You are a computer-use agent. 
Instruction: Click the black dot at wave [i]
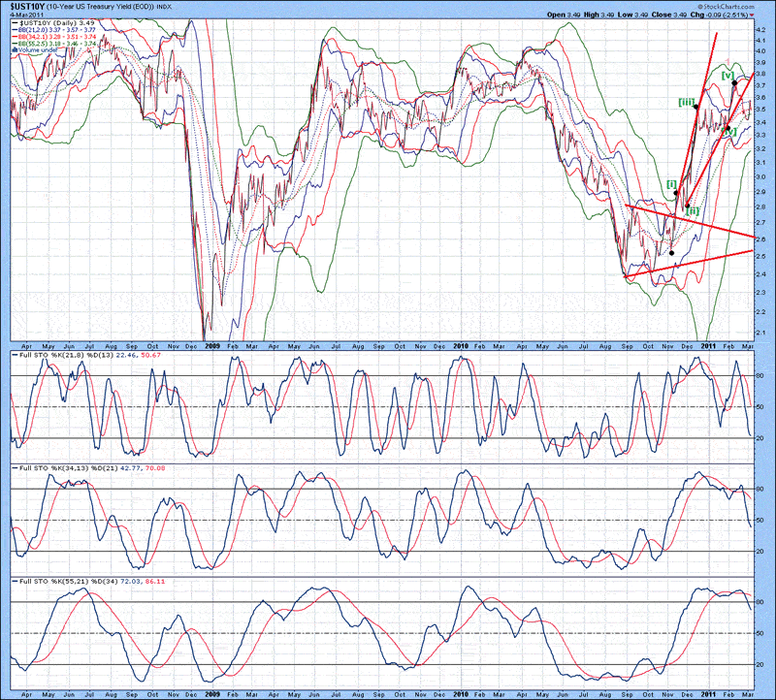(x=676, y=194)
